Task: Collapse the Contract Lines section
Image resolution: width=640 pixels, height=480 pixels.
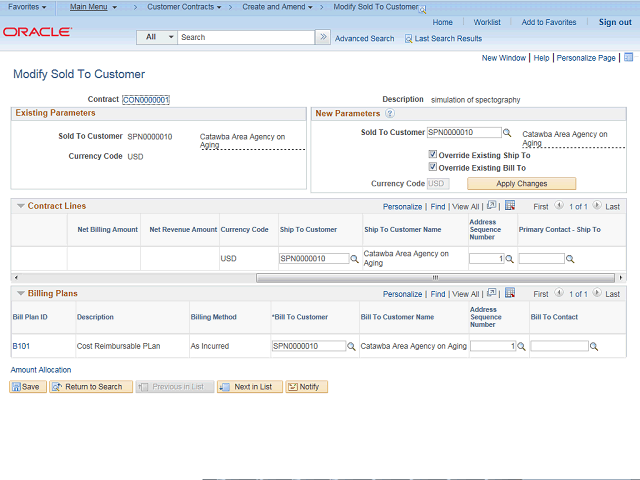Action: [x=21, y=206]
